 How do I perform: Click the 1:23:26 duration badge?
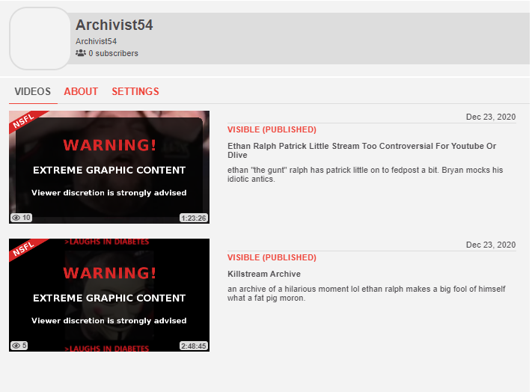tap(193, 218)
